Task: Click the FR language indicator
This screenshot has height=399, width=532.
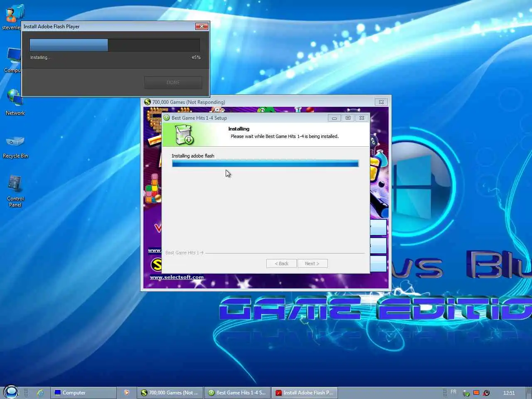Action: click(x=453, y=392)
